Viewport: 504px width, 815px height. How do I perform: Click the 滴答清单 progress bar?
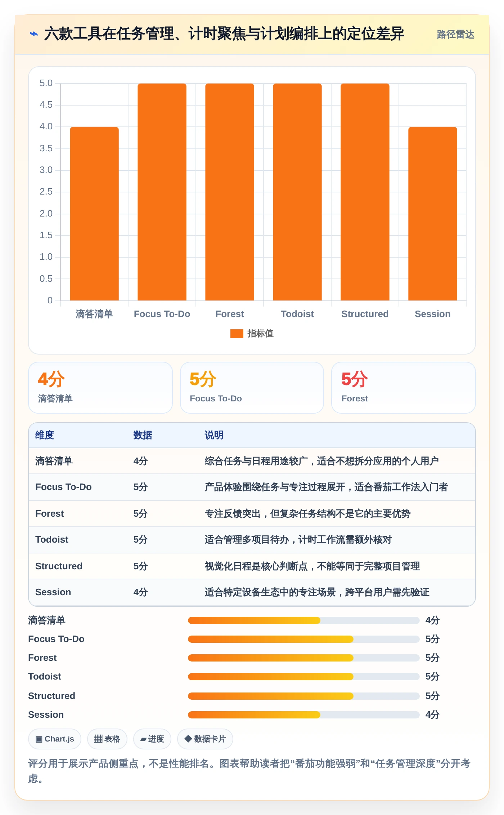coord(304,620)
